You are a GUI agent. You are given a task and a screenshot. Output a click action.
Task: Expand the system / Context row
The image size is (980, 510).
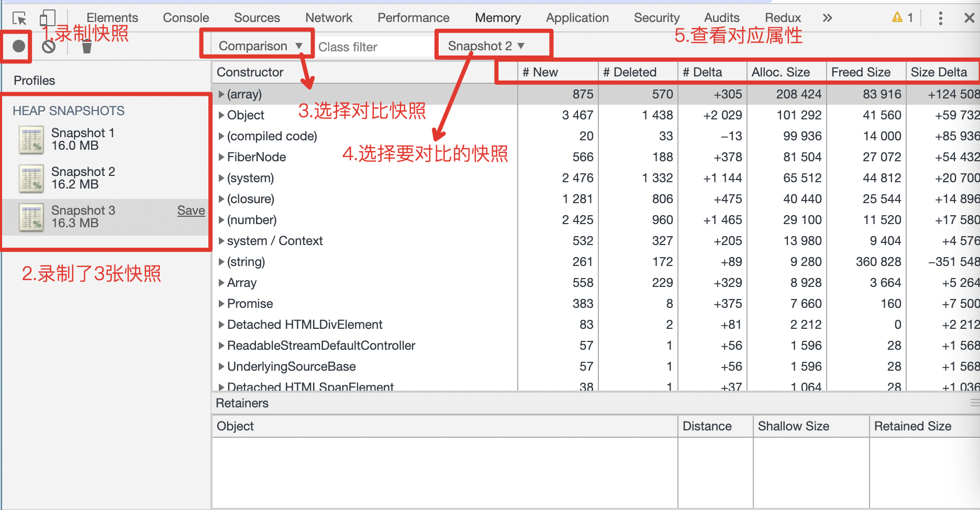click(x=221, y=241)
